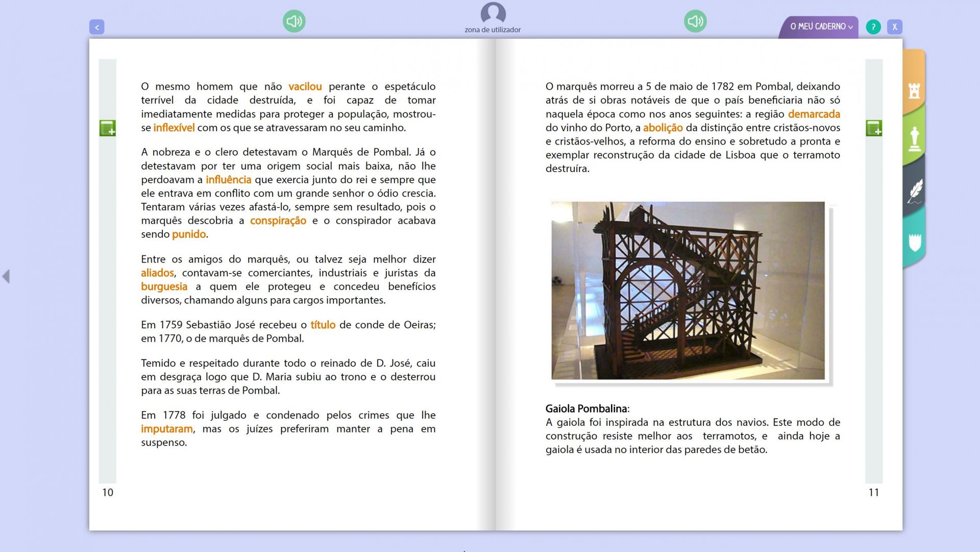Screen dimensions: 980x552
Task: Go back with the purple chevron button
Action: (97, 27)
